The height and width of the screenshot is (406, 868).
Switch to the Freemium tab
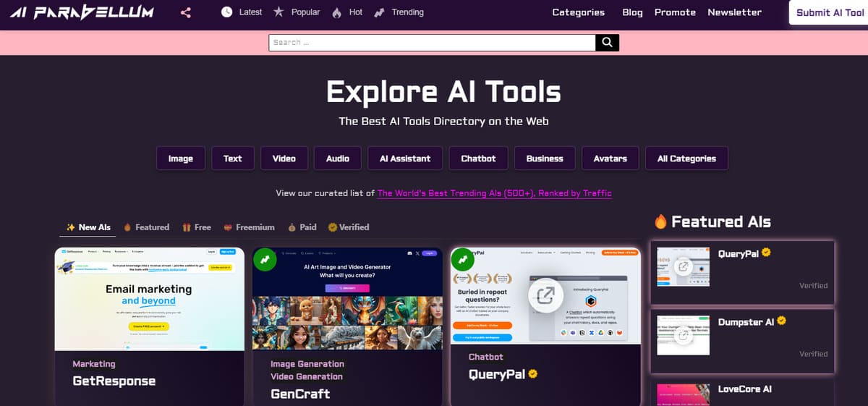(x=249, y=227)
